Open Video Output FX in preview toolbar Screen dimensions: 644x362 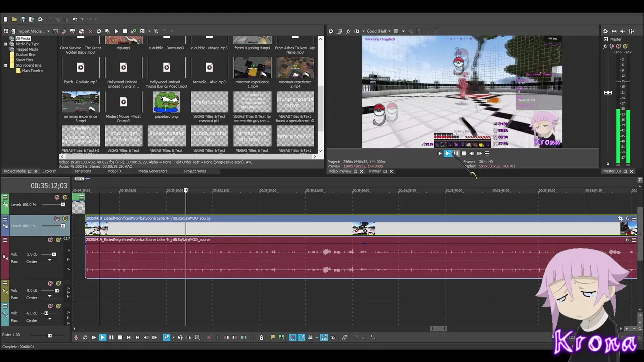348,31
